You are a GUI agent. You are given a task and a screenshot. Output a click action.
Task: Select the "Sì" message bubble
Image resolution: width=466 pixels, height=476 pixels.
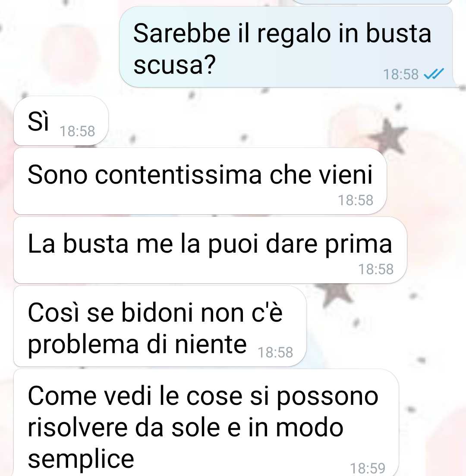tap(61, 121)
